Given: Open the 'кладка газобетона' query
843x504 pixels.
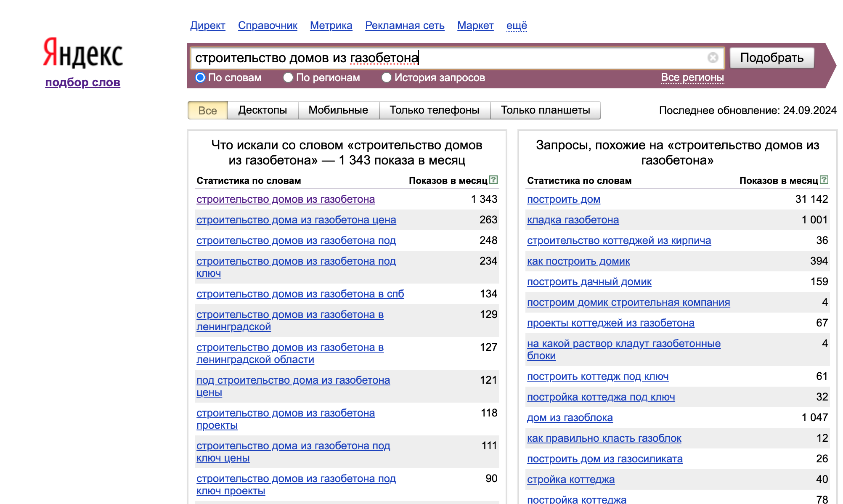Looking at the screenshot, I should [x=573, y=220].
